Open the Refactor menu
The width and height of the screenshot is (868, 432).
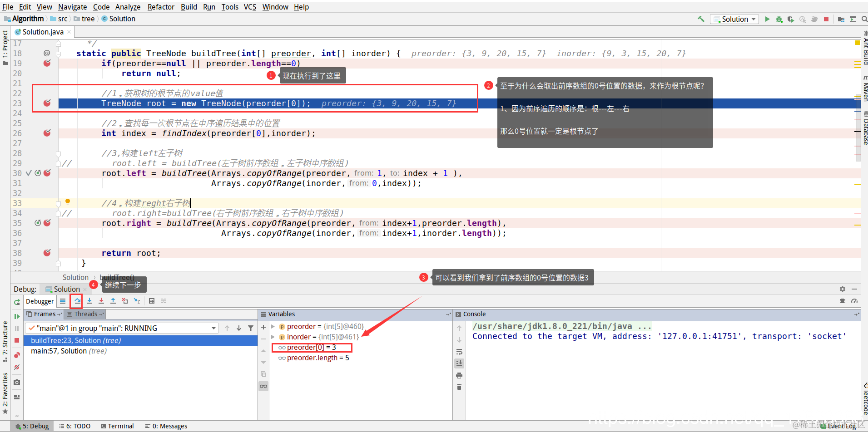point(161,7)
